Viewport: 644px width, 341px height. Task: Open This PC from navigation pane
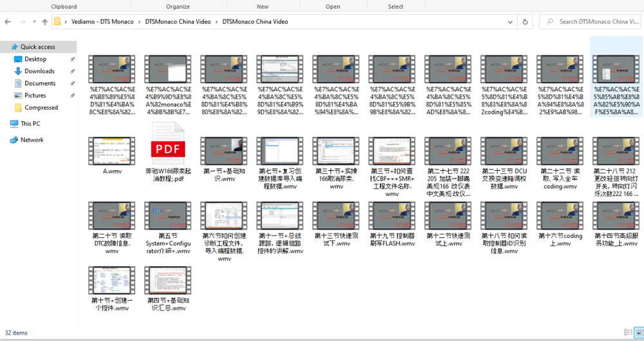30,123
